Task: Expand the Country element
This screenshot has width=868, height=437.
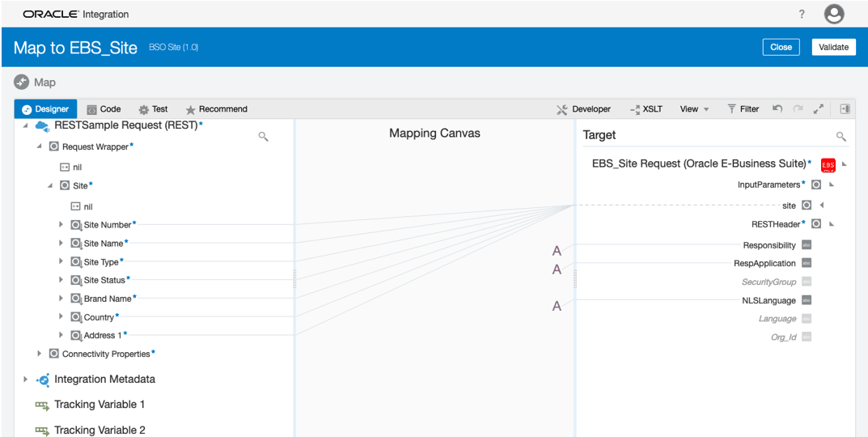Action: [61, 316]
